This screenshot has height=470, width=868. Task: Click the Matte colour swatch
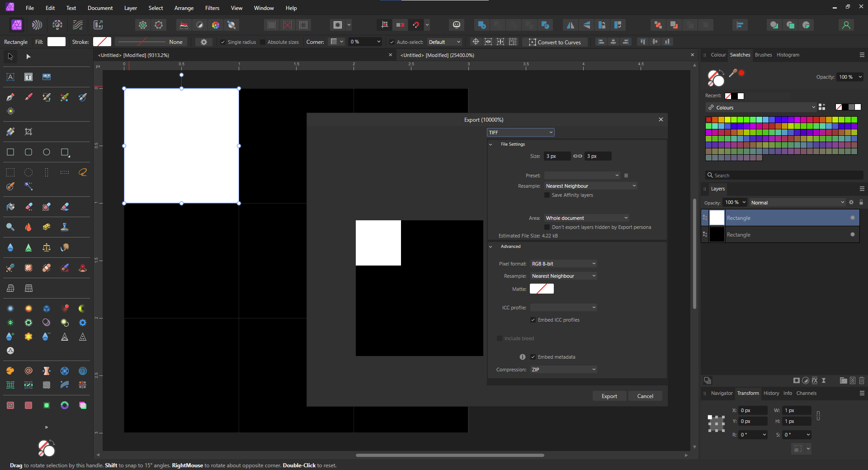(x=541, y=289)
